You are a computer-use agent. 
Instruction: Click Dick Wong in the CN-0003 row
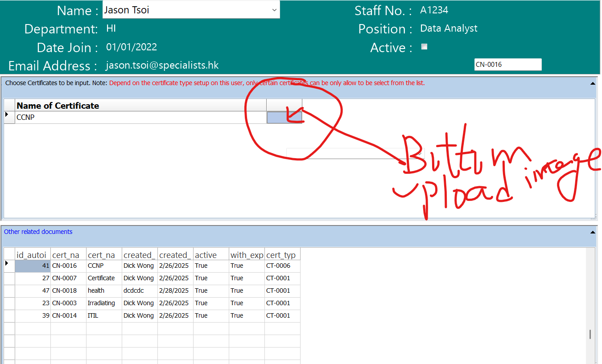point(140,303)
